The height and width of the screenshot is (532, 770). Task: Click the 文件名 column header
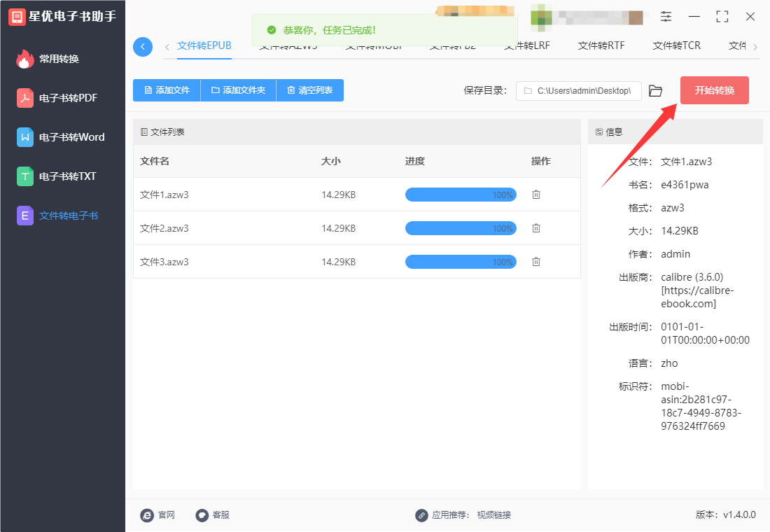[155, 161]
